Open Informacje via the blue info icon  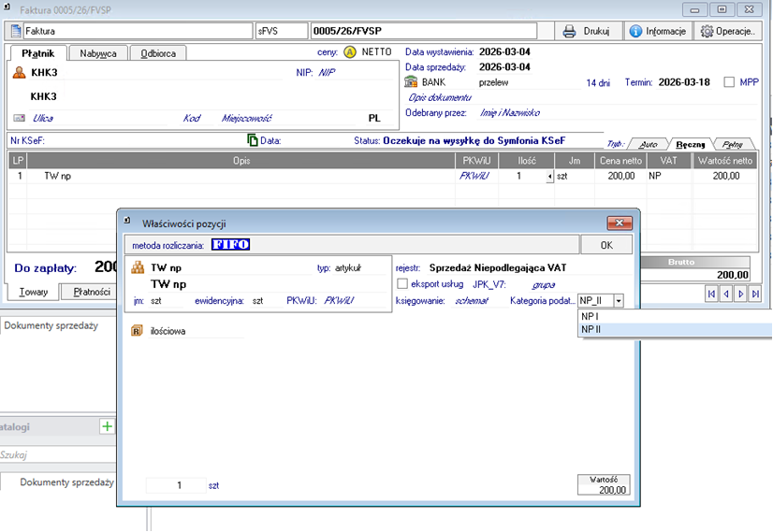636,31
